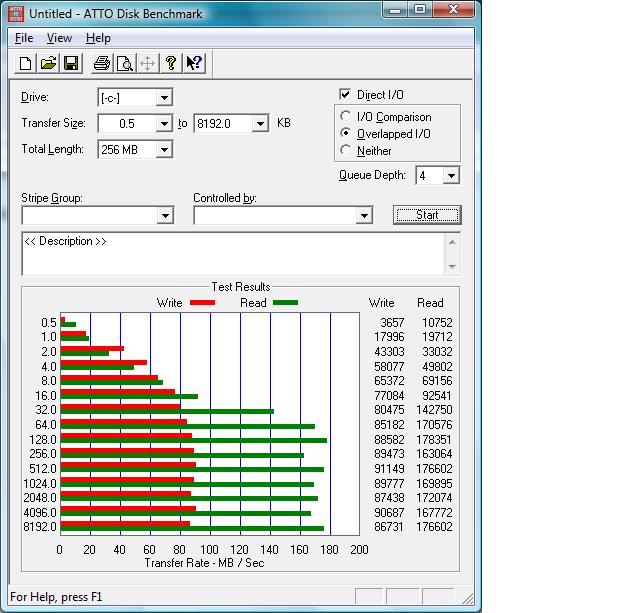Click the red Write legend swatch
Image resolution: width=640 pixels, height=613 pixels.
[x=202, y=302]
